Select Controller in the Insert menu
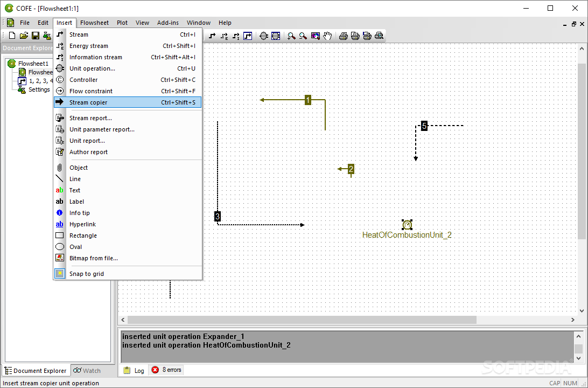588x388 pixels. 128,80
